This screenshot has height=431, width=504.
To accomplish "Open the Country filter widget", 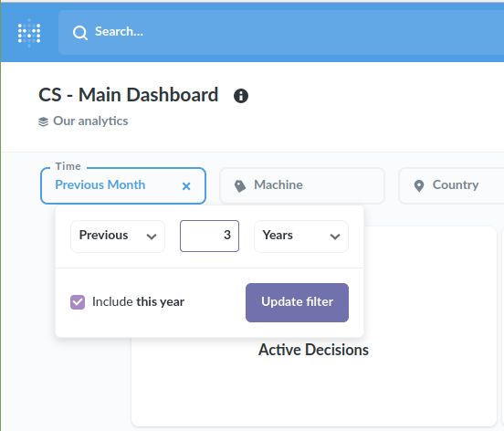I will click(x=451, y=185).
